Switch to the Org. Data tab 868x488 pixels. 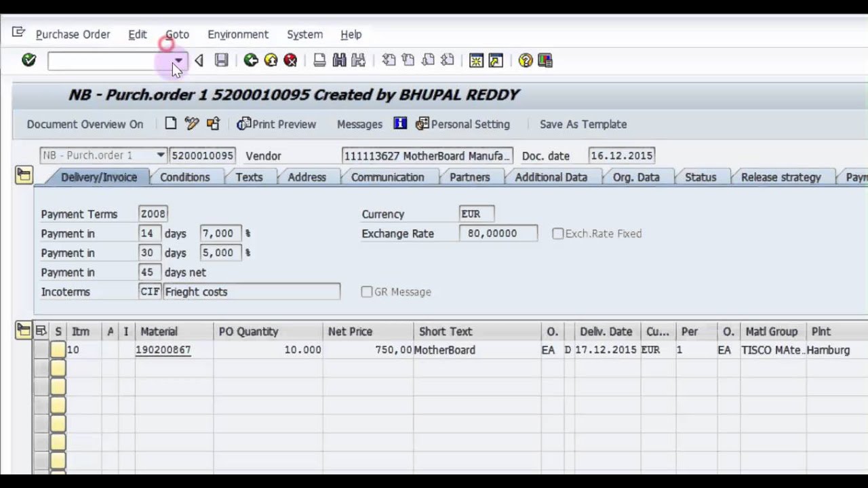(636, 177)
